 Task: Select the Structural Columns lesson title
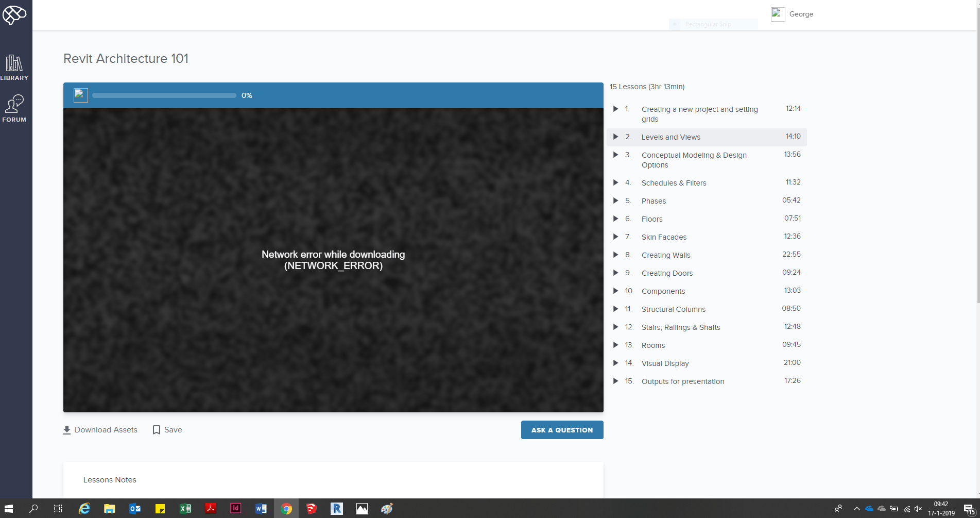673,309
